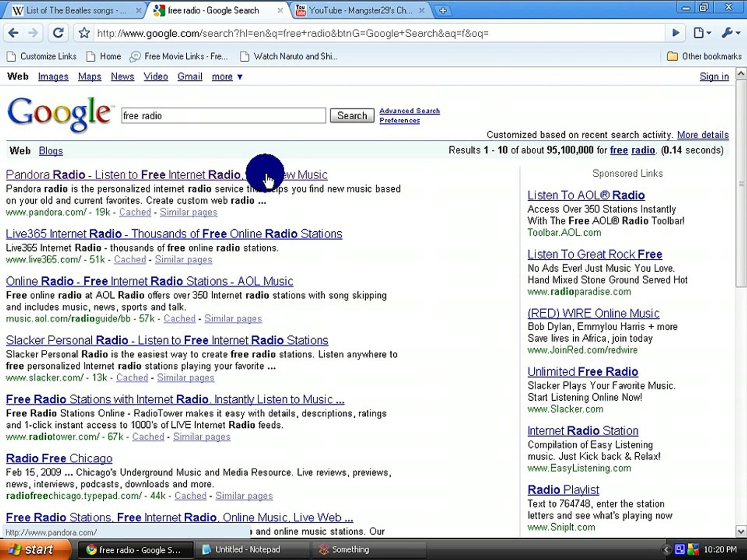The width and height of the screenshot is (747, 560).
Task: Open the More details link
Action: pyautogui.click(x=703, y=135)
